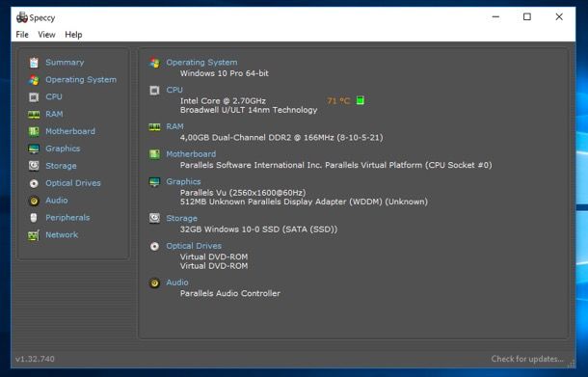Screen dimensions: 588x377
Task: Click 512MB Unknown Parallels Display Adapter text
Action: 304,202
